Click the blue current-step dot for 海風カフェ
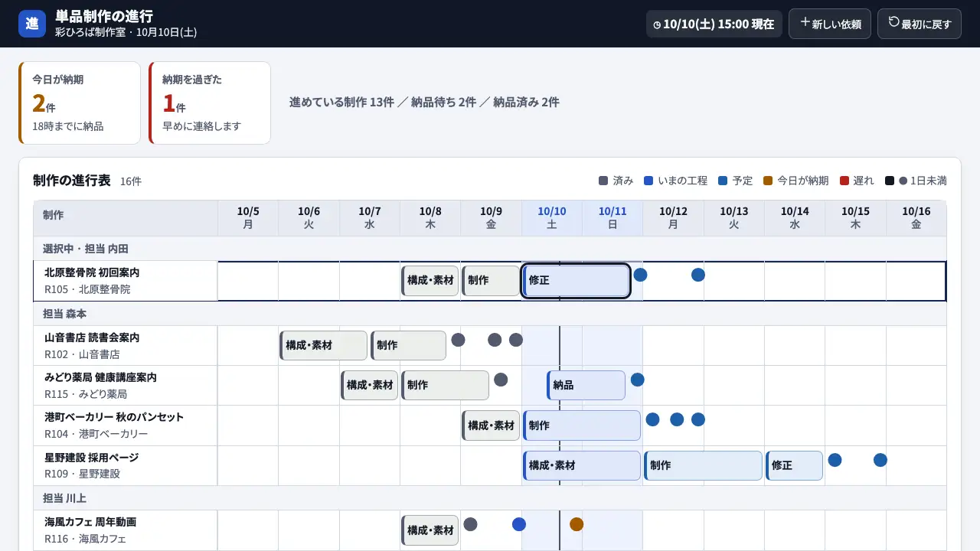This screenshot has width=980, height=551. [x=519, y=524]
